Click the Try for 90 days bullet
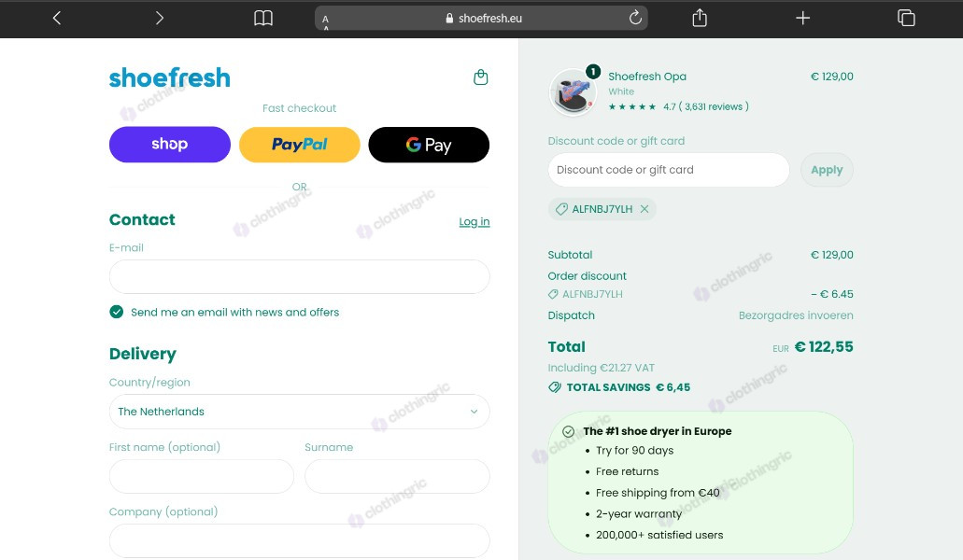 coord(634,450)
